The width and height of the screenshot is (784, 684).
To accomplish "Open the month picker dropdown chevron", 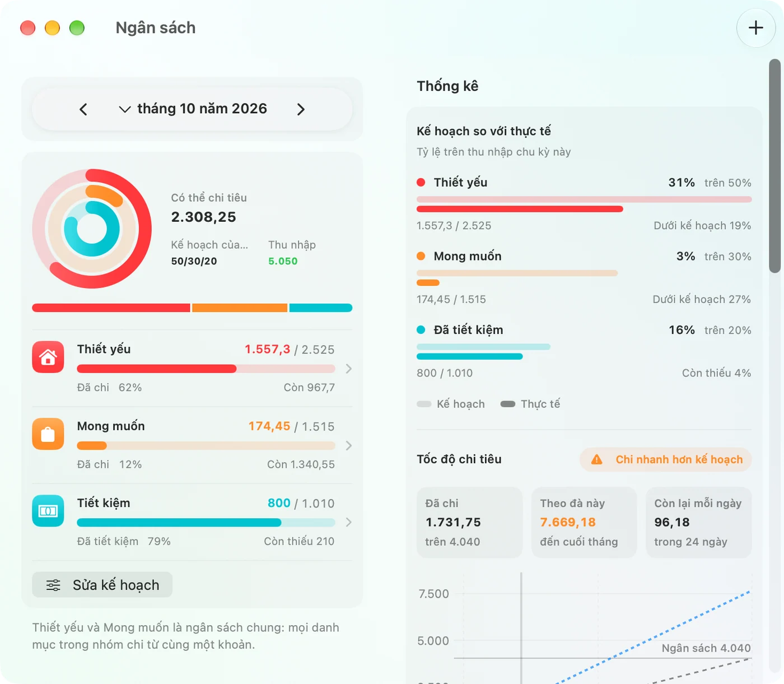I will (125, 109).
